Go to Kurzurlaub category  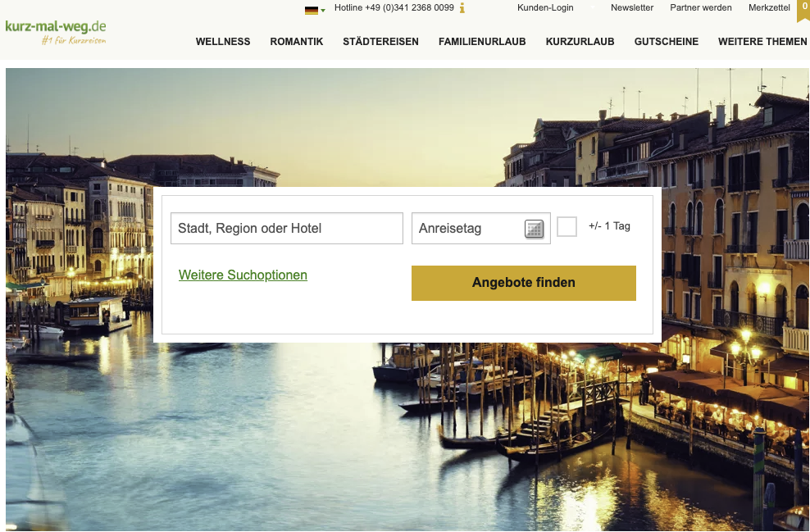click(580, 41)
